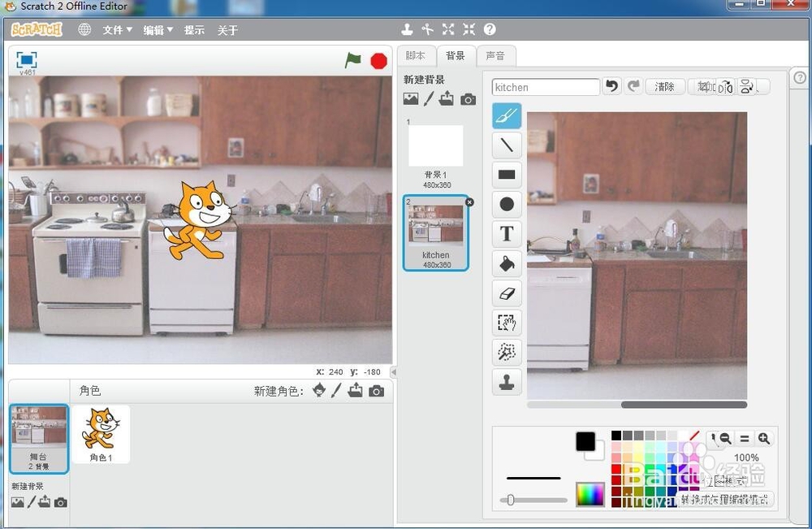Click the backdrop name field kitchen
The width and height of the screenshot is (812, 529).
point(546,87)
